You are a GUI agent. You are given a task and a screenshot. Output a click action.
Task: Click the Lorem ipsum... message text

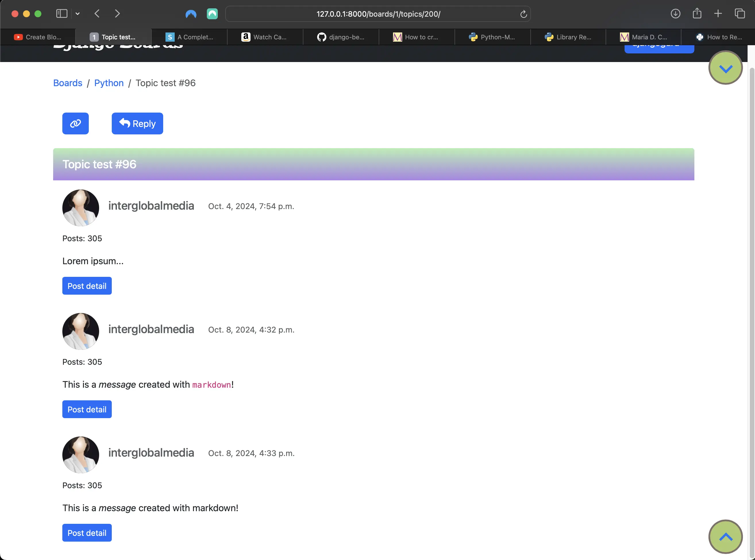point(93,261)
